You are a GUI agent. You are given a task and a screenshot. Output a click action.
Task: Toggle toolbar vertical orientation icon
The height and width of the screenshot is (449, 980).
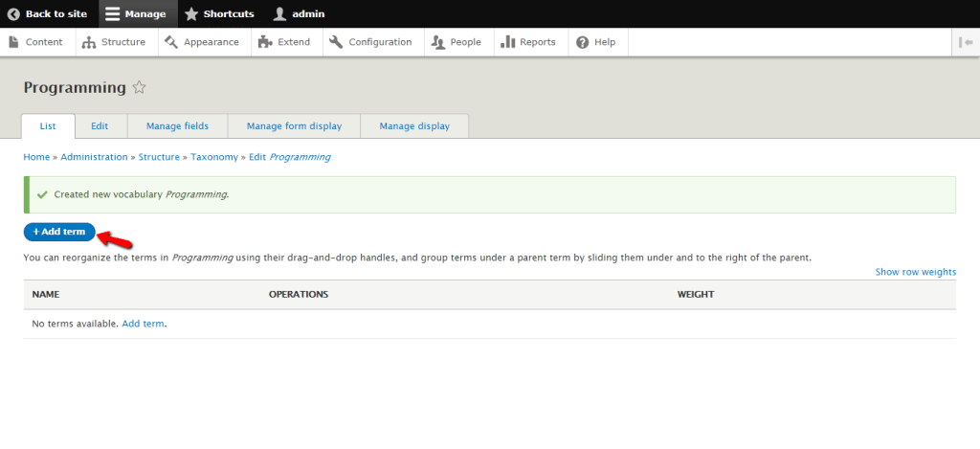click(966, 42)
